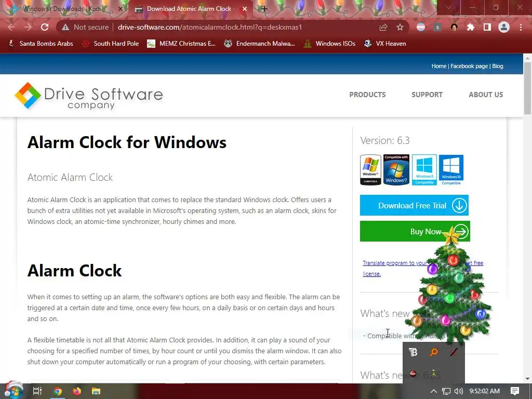The image size is (532, 399).
Task: Open network status in system tray
Action: pyautogui.click(x=446, y=391)
